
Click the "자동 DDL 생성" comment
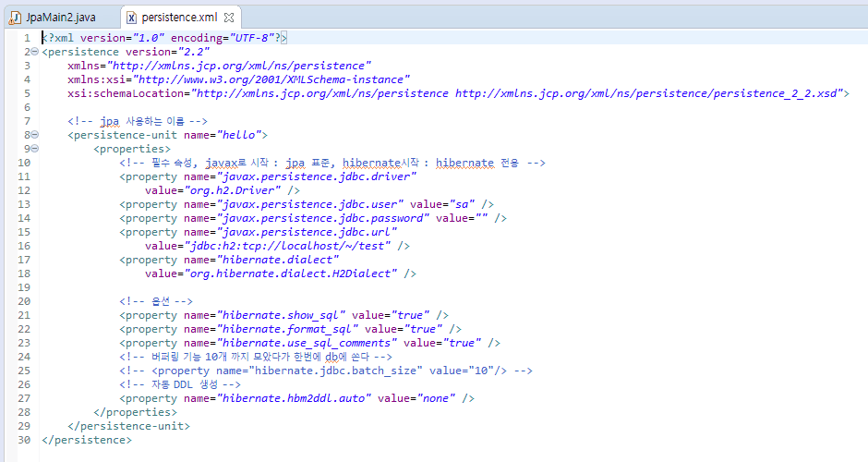point(180,383)
